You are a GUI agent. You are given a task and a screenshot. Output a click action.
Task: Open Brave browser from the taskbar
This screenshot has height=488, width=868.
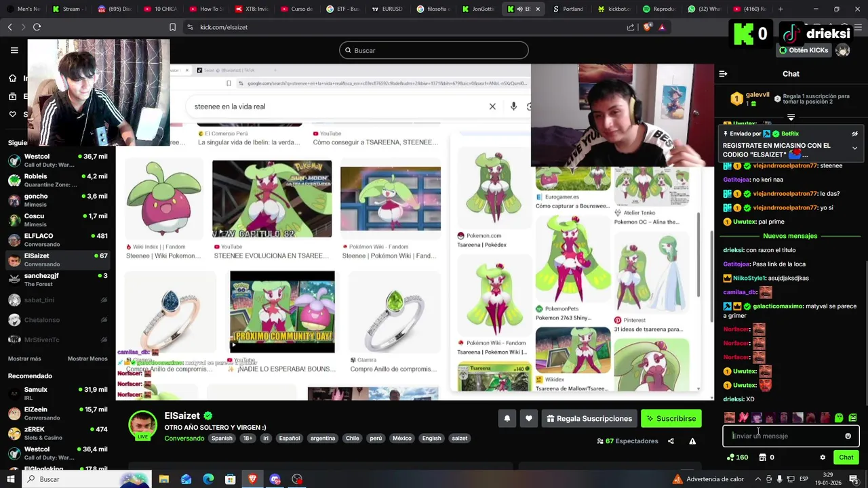(252, 479)
